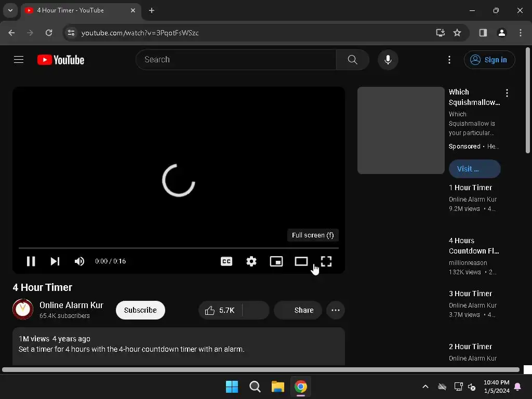Open the sponsored Squishmallow ad thumbnail
This screenshot has height=399, width=532.
[401, 130]
